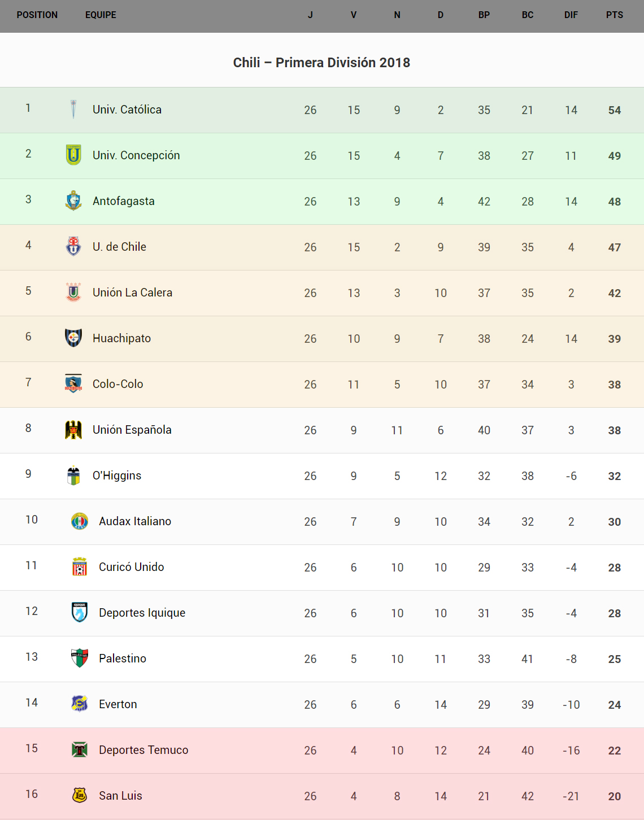
Task: Click the Univ. Concepción team logo
Action: [73, 155]
